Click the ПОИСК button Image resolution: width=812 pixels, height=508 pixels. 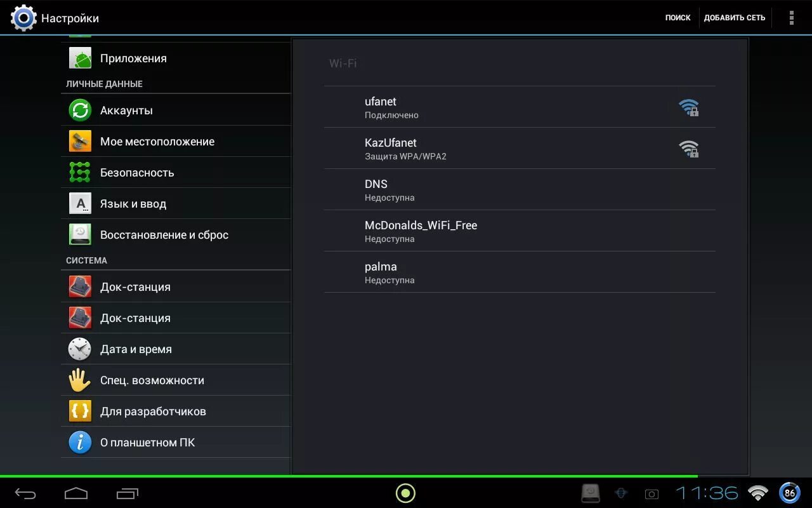pyautogui.click(x=678, y=18)
